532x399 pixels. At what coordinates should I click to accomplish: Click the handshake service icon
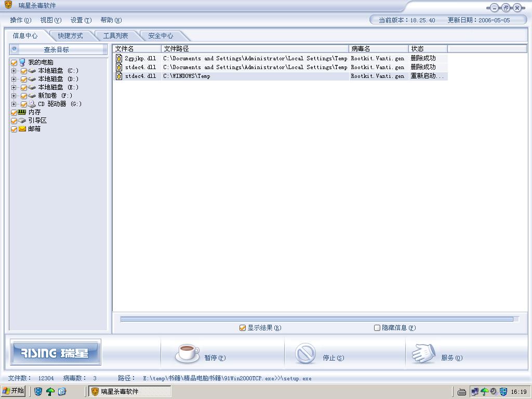coord(423,353)
